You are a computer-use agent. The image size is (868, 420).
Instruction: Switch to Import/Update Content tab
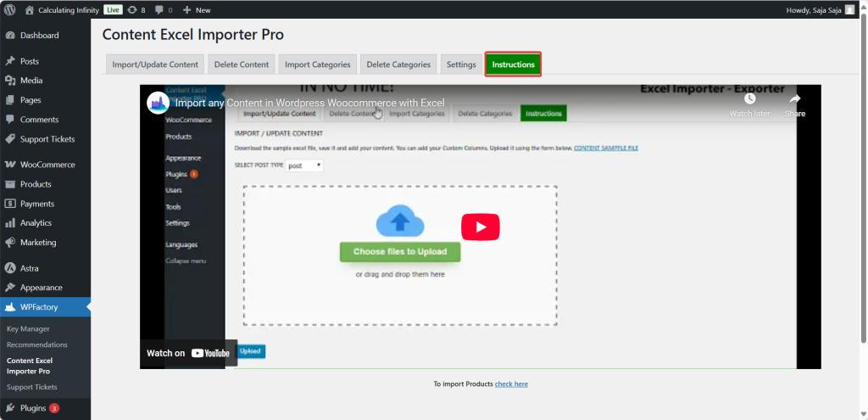155,64
